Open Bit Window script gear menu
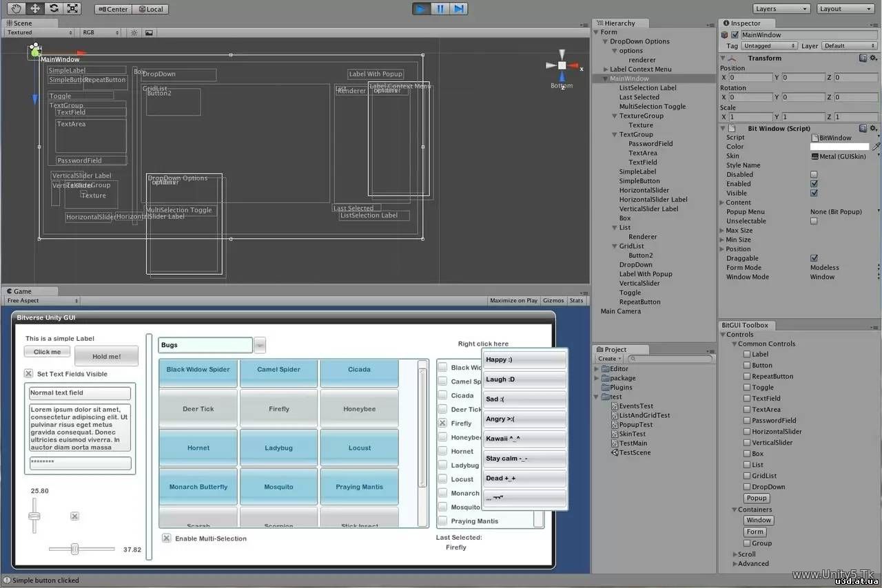 point(874,128)
